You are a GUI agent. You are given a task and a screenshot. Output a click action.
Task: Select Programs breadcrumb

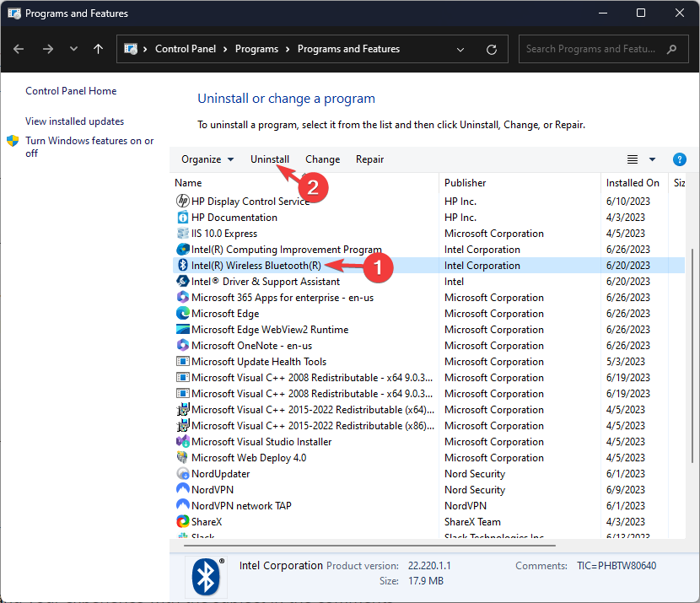pos(256,49)
